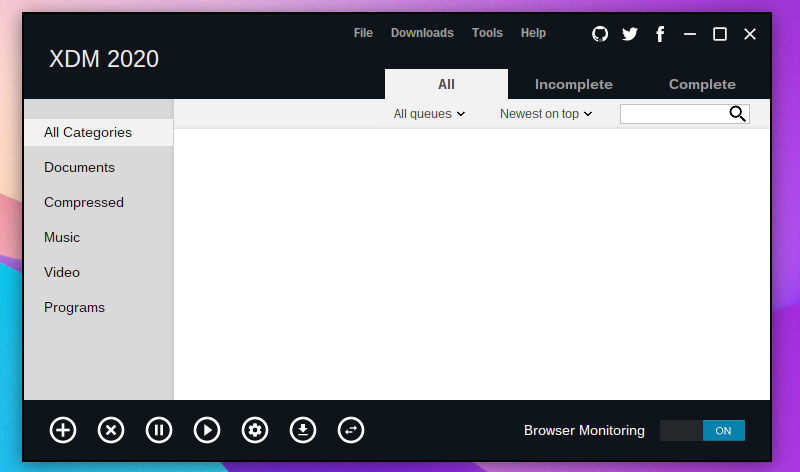Open the Twitter bird icon
The width and height of the screenshot is (800, 472).
[630, 34]
